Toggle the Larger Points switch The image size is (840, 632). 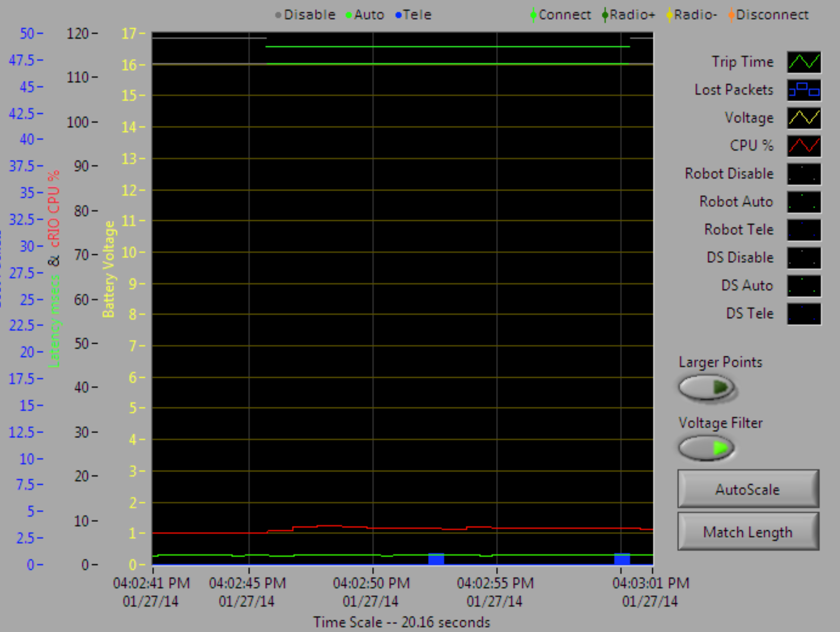706,387
